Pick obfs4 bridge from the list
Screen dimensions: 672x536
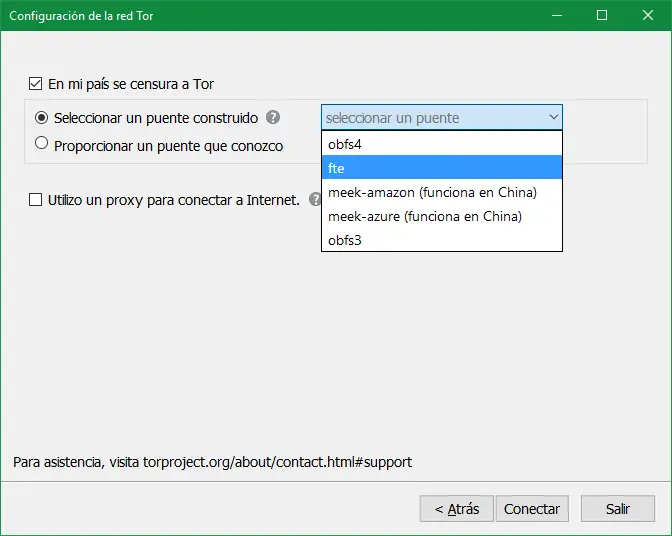[442, 144]
